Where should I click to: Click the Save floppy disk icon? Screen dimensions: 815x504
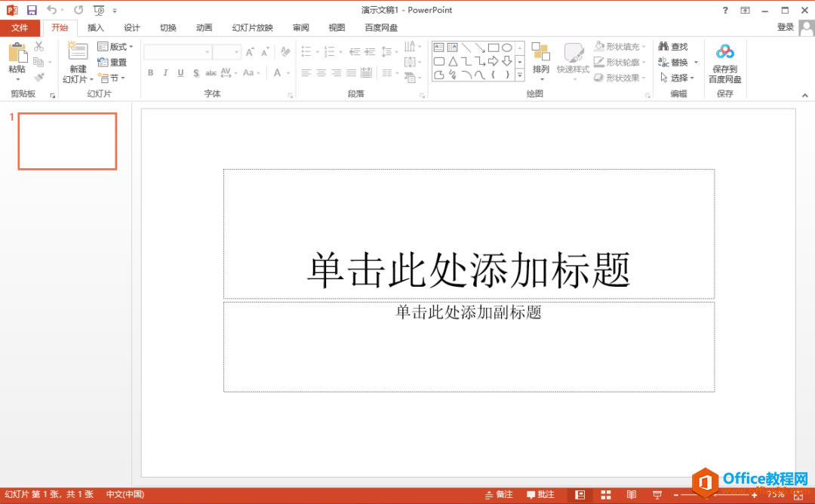pos(32,10)
